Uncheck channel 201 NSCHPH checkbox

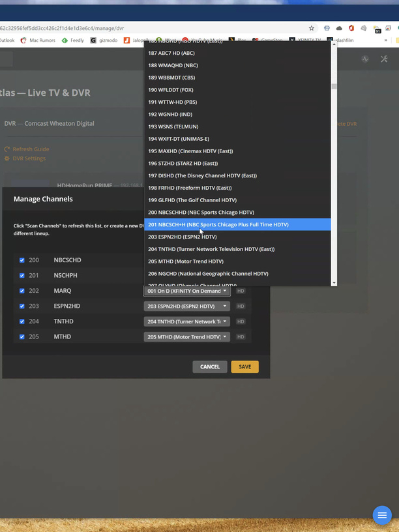22,276
